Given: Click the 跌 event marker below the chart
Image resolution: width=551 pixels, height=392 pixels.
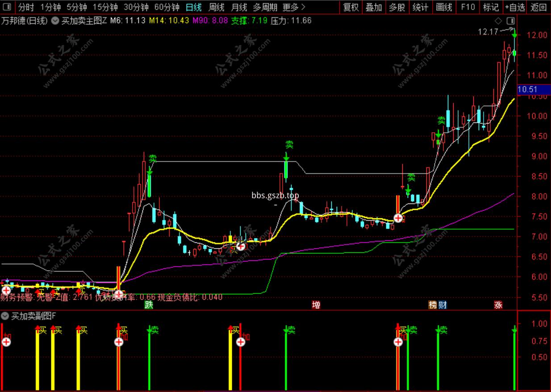Looking at the screenshot, I should pyautogui.click(x=149, y=305).
